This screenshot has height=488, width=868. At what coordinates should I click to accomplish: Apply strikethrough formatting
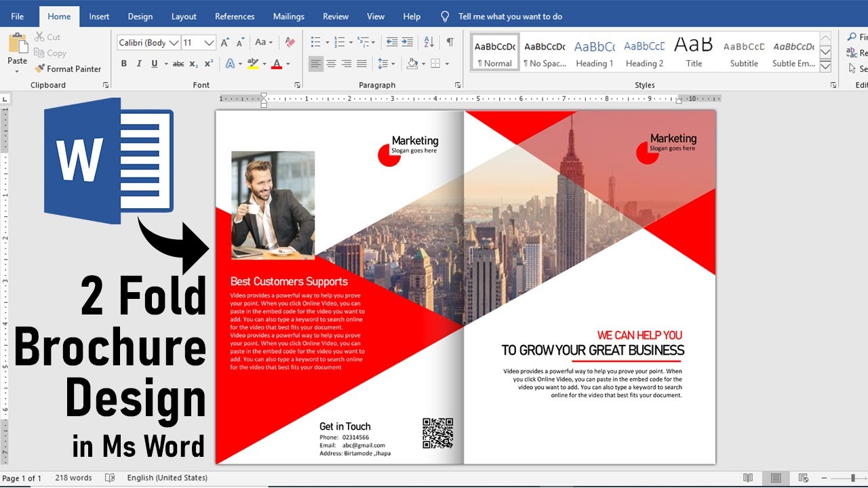point(178,64)
